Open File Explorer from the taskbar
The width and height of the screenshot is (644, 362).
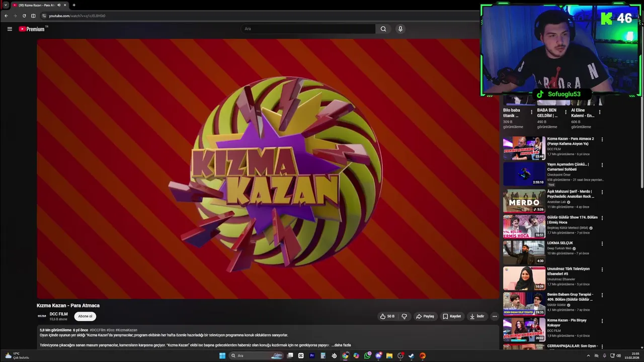click(389, 355)
